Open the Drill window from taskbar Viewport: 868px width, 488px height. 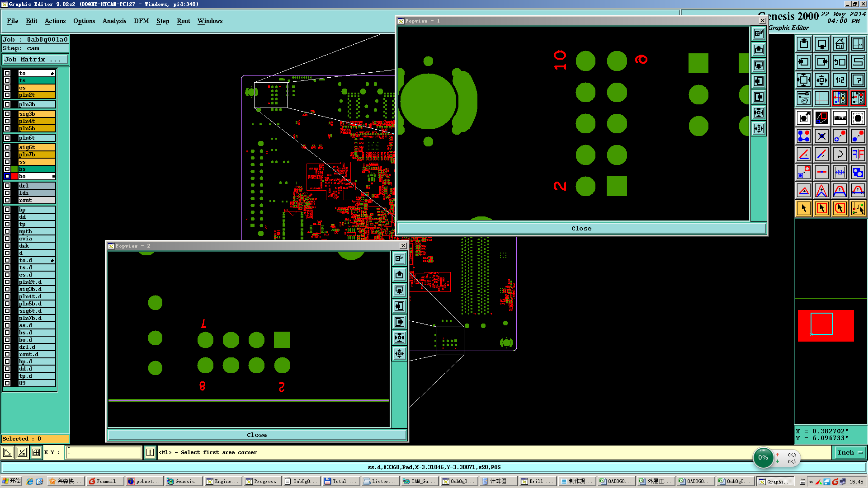[537, 481]
